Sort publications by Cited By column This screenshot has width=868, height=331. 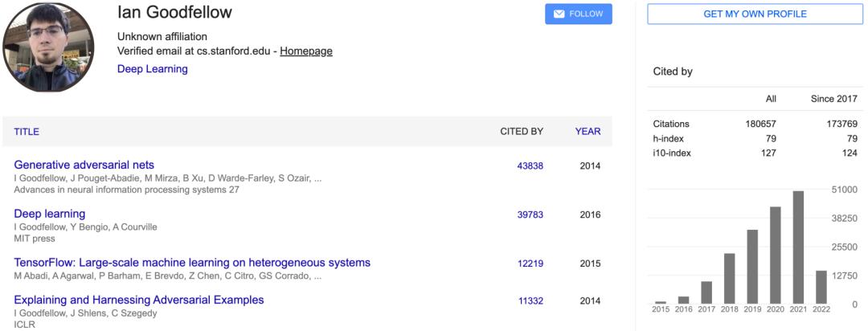[x=522, y=132]
